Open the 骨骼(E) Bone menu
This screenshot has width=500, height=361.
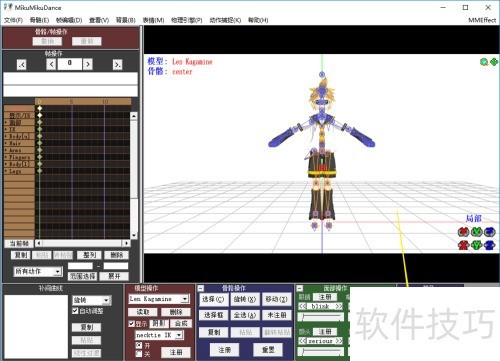[39, 20]
